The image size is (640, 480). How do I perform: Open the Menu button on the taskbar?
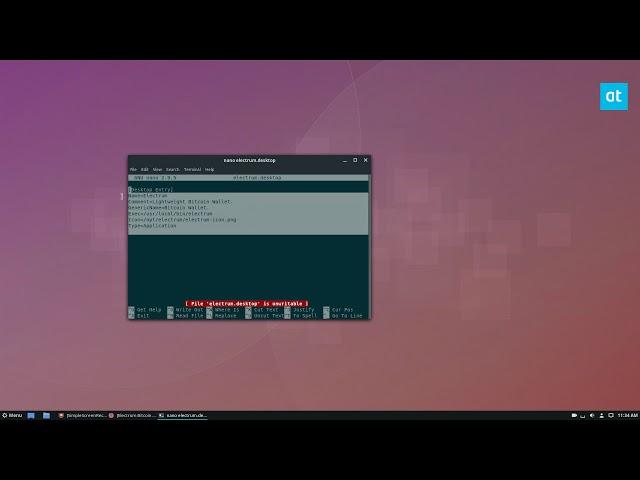click(12, 415)
